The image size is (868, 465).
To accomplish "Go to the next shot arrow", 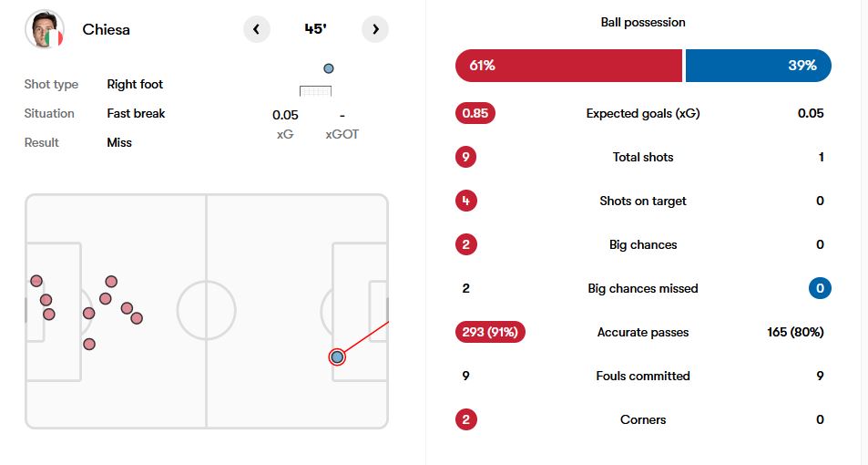I will [x=375, y=29].
